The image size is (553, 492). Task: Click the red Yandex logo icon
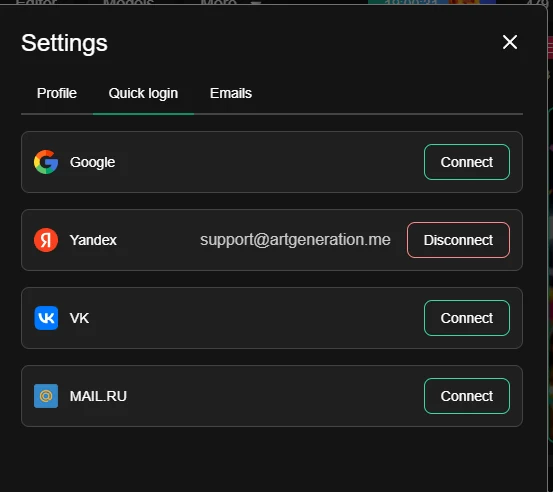pos(46,240)
